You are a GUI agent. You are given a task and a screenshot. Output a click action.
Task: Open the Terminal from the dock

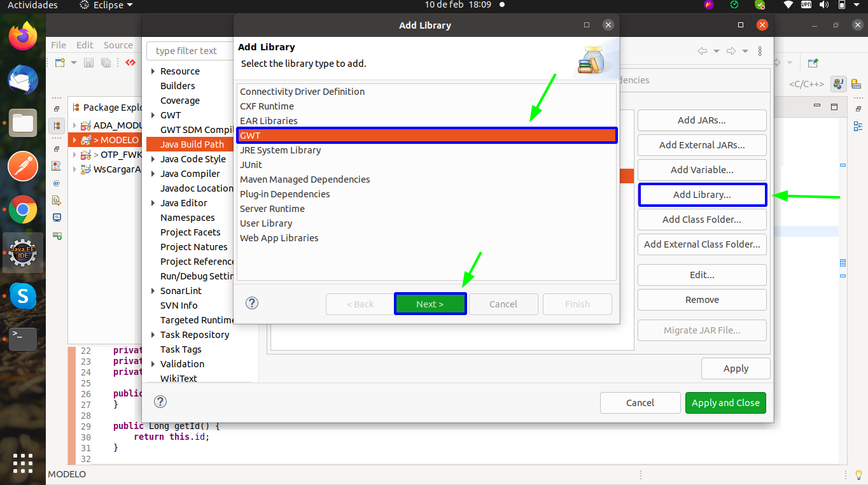(x=23, y=339)
